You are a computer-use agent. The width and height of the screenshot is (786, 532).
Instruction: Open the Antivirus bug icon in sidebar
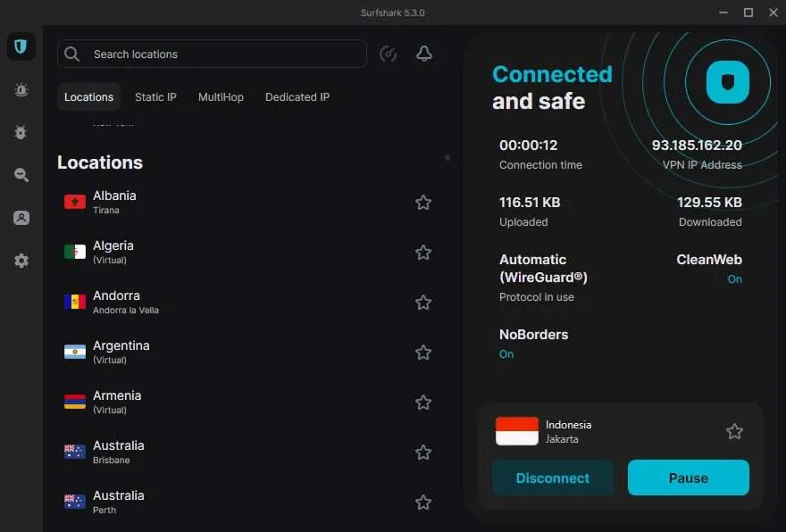pyautogui.click(x=21, y=132)
